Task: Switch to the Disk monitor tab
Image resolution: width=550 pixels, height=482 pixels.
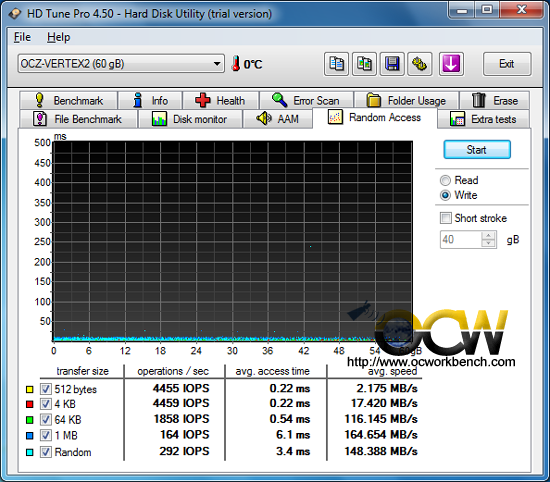Action: [x=190, y=119]
